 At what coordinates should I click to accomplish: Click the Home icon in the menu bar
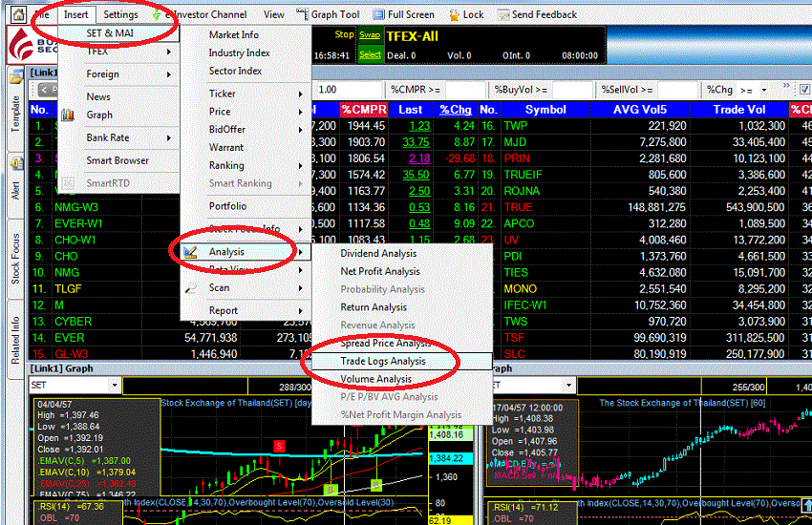[19, 14]
